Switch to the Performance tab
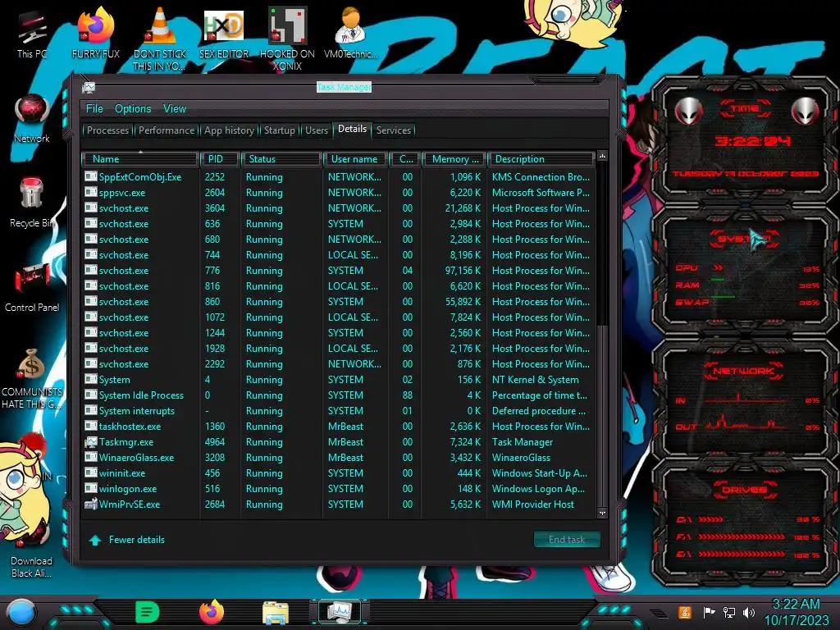Image resolution: width=840 pixels, height=630 pixels. point(167,130)
